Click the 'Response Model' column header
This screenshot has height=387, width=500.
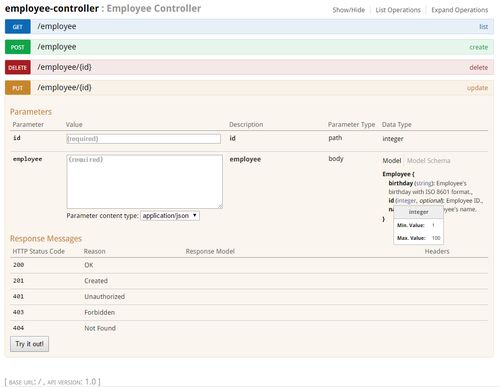(x=210, y=251)
